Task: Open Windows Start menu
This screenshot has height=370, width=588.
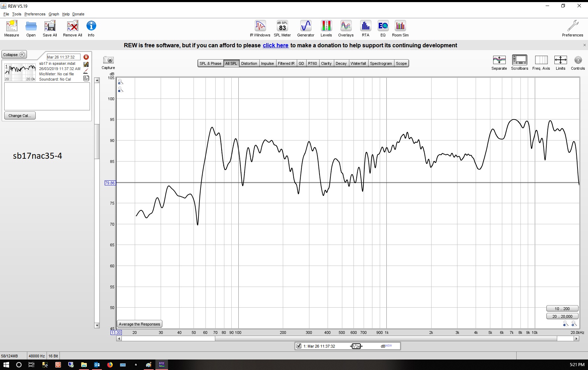Action: tap(6, 365)
